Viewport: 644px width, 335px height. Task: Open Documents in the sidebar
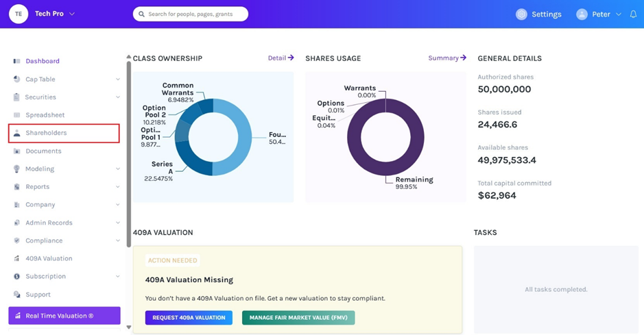point(43,151)
